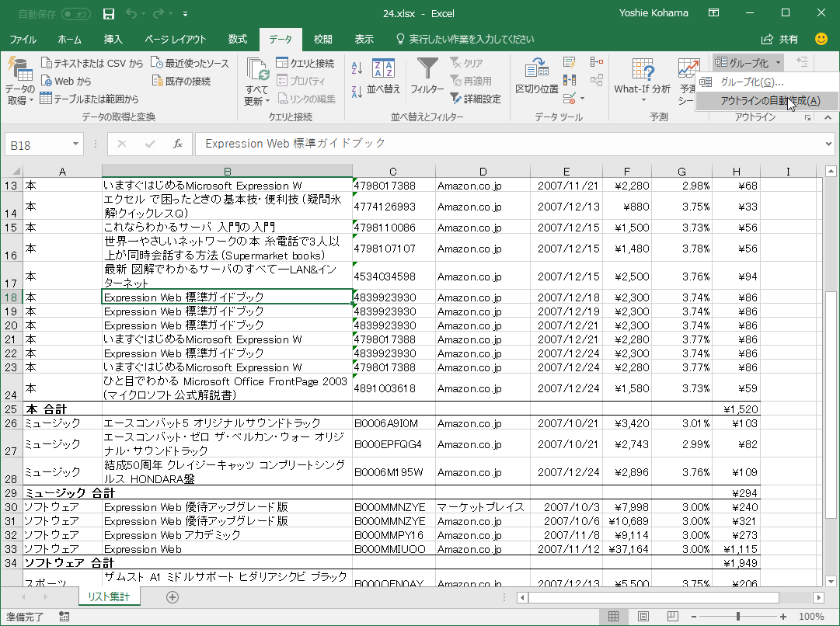Open the Get Data (データの取得) menu
The height and width of the screenshot is (626, 840).
pyautogui.click(x=20, y=82)
